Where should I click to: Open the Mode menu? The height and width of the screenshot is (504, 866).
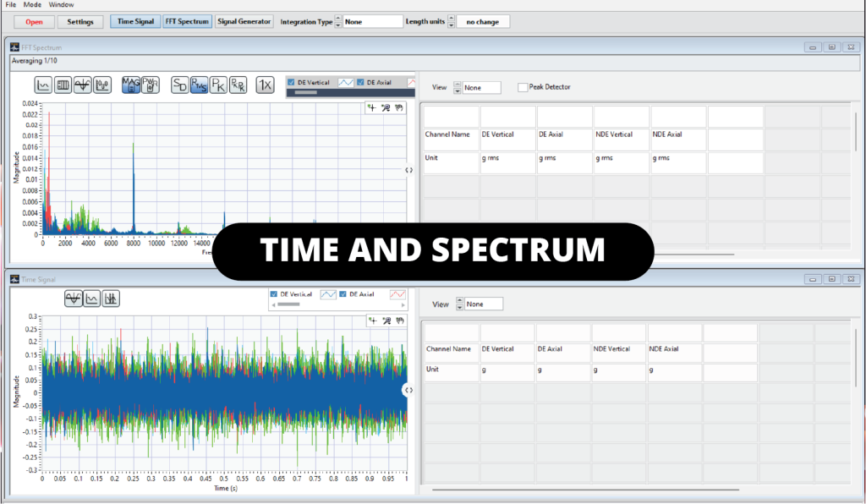pyautogui.click(x=32, y=4)
